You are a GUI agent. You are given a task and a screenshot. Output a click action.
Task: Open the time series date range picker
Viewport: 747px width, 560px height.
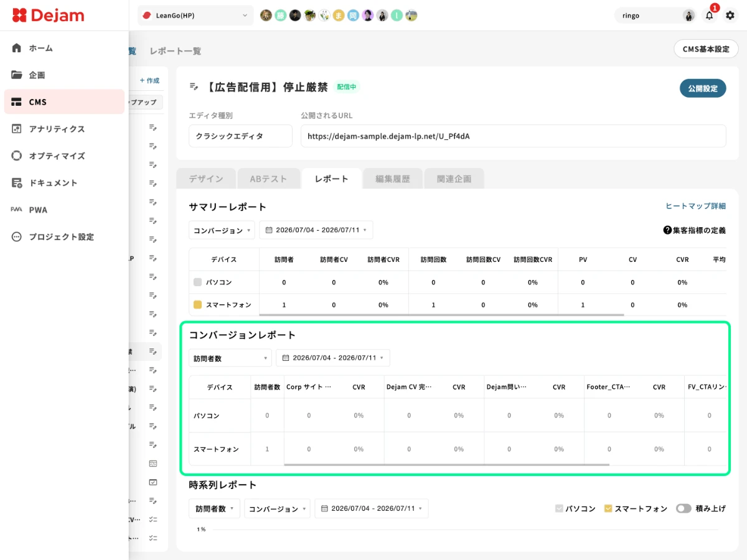click(372, 508)
